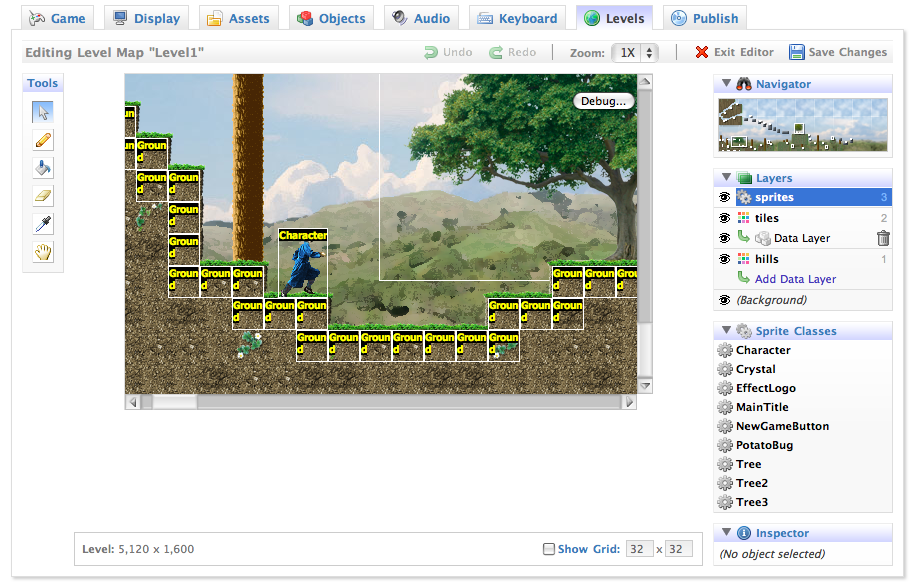The image size is (913, 586).
Task: Collapse the Navigator panel
Action: [725, 85]
